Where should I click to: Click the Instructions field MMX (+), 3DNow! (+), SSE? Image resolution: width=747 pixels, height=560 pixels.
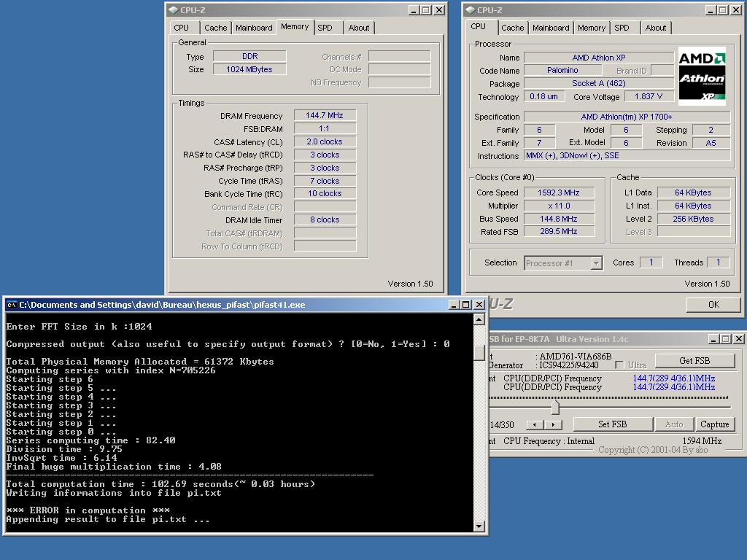pyautogui.click(x=627, y=156)
